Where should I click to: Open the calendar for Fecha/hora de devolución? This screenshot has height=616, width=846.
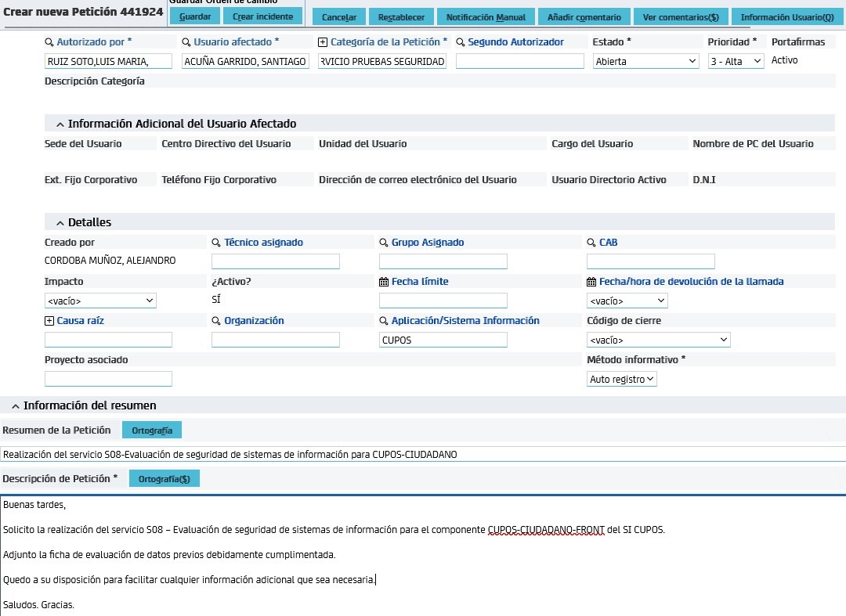590,281
